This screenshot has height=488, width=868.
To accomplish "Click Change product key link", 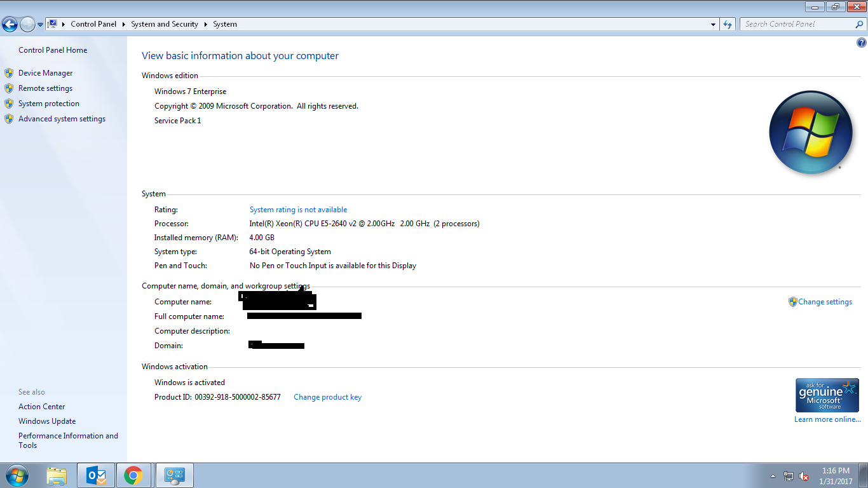I will coord(327,397).
